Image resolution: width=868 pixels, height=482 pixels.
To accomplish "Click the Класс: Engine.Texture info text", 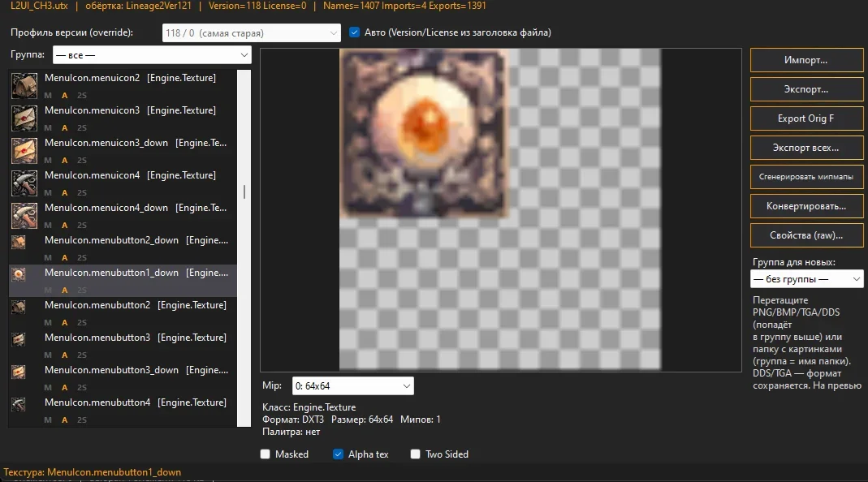I will click(x=309, y=407).
